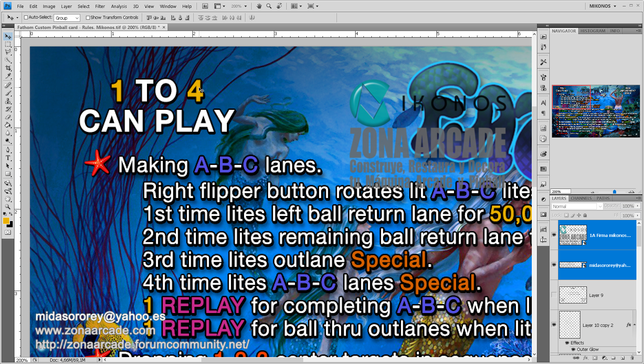Switch to the Channels tab

point(581,198)
